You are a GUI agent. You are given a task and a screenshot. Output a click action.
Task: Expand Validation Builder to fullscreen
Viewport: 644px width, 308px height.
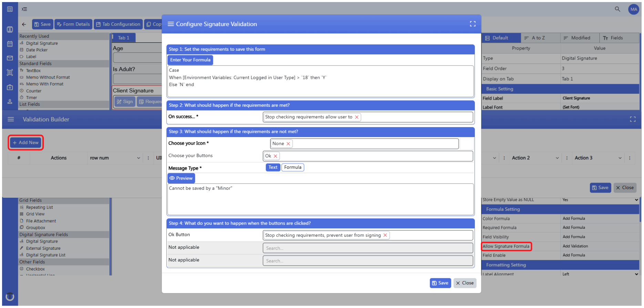(x=633, y=119)
